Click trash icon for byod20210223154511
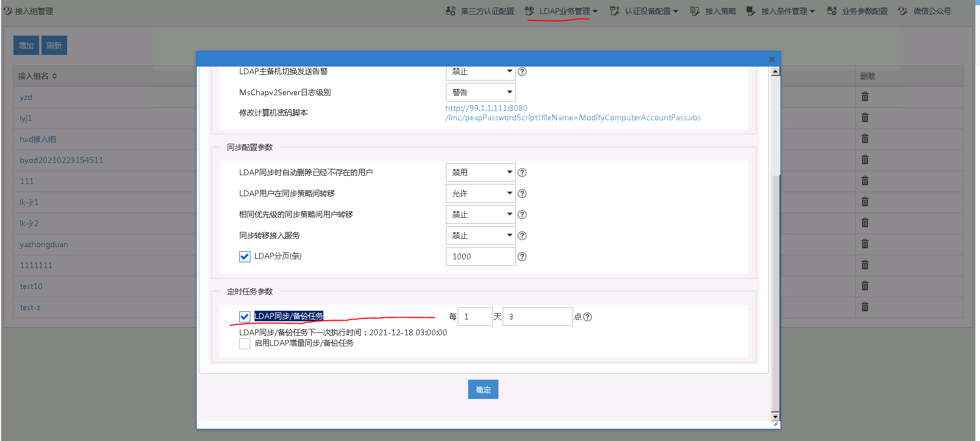This screenshot has width=980, height=441. tap(865, 160)
